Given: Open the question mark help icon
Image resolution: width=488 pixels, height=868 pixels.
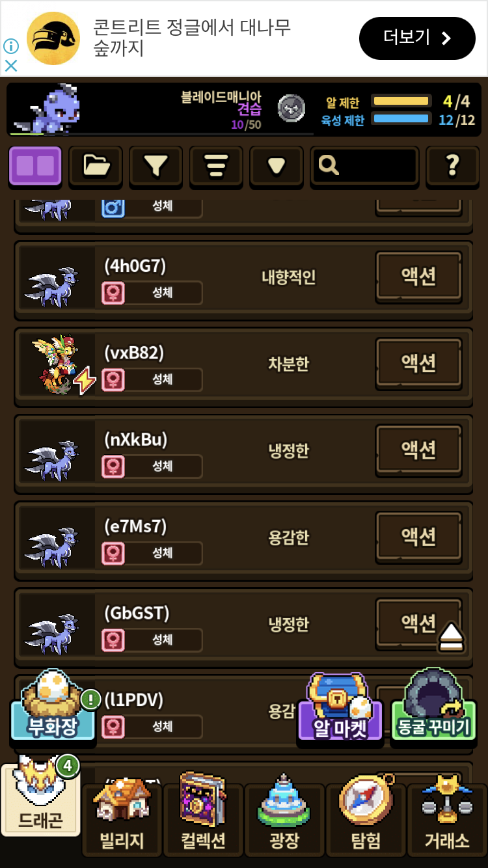Looking at the screenshot, I should pos(453,166).
